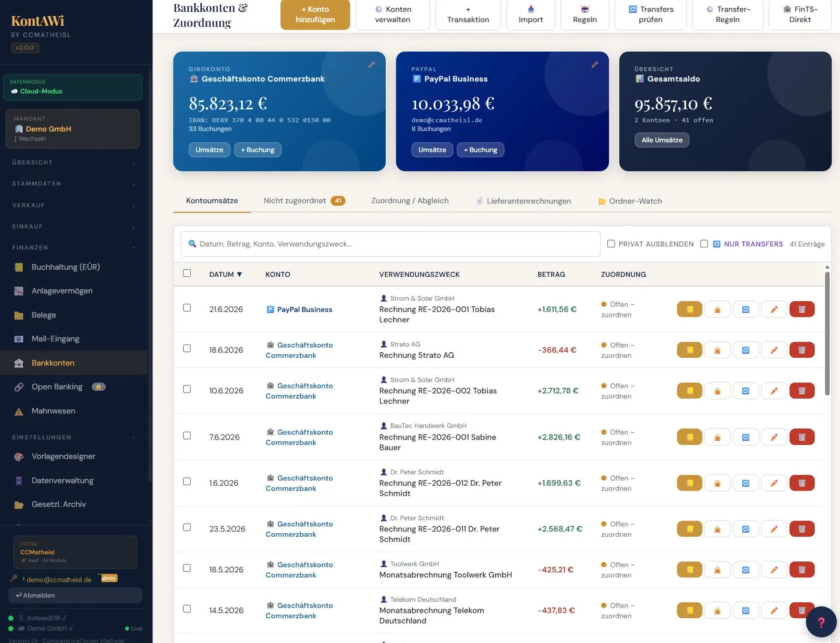Click Umsätze on Commerzbank card
Screen dimensions: 840x643
(209, 149)
